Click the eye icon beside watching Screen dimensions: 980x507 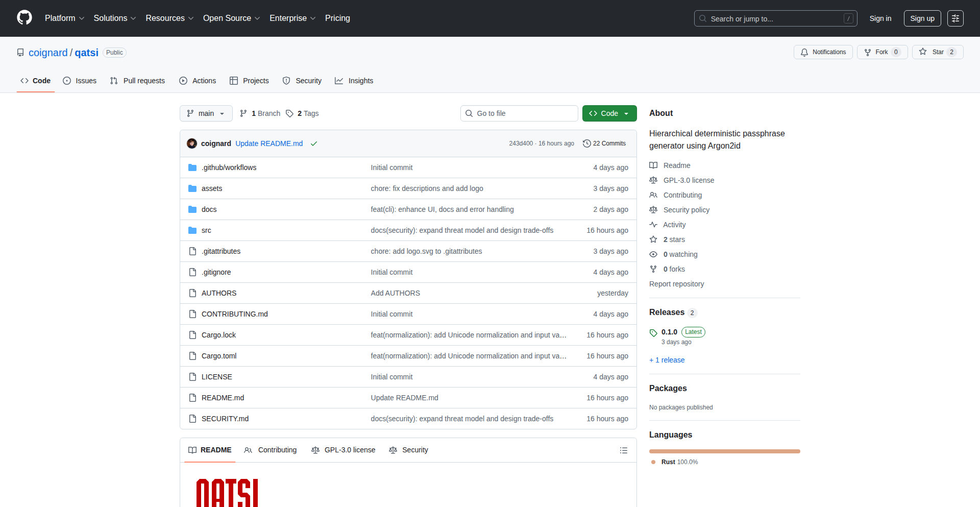click(653, 254)
